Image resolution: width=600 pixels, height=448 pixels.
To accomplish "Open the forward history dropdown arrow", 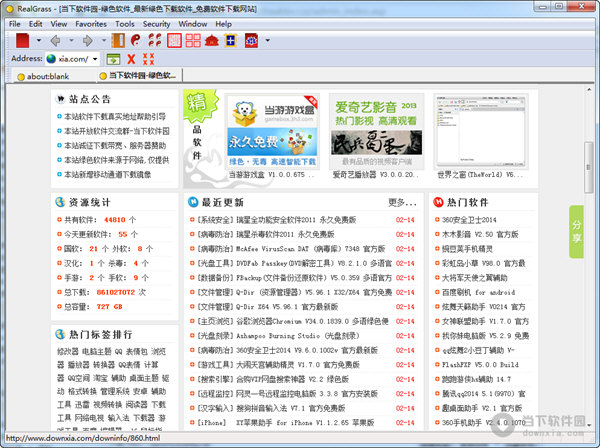I will click(104, 40).
